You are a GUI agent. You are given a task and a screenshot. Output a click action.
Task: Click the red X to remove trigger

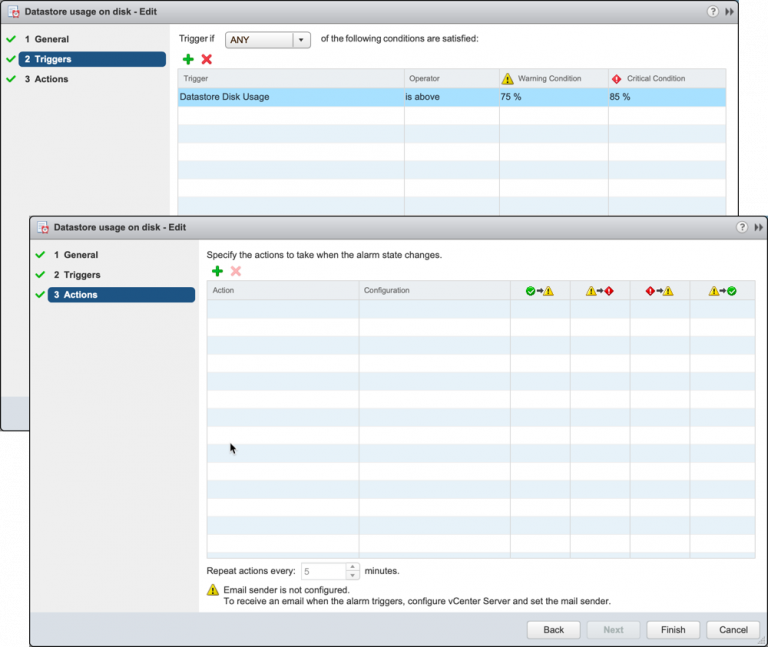(207, 60)
